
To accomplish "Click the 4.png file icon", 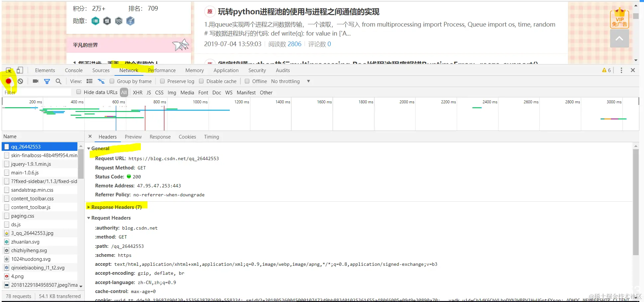I will tap(7, 276).
